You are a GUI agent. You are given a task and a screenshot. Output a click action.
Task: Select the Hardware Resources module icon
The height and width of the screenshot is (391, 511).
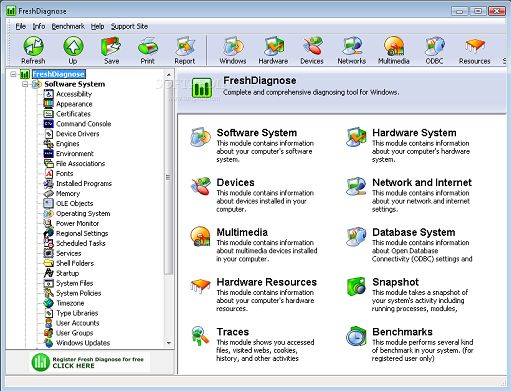(200, 286)
